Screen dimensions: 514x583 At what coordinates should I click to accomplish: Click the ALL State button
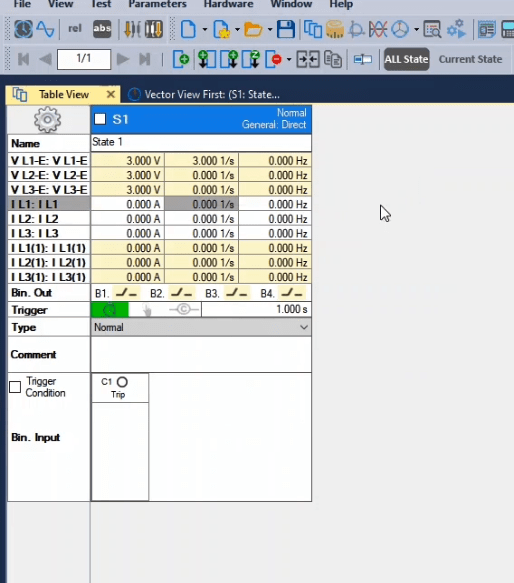[407, 59]
